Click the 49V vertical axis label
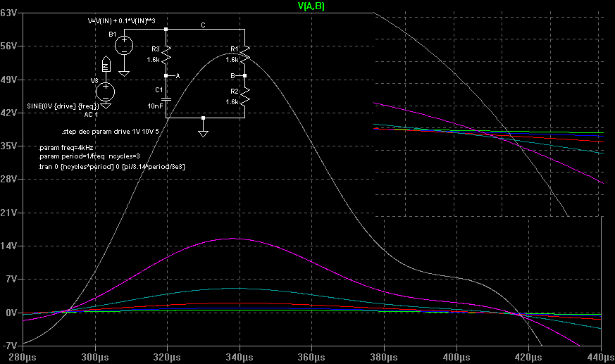This screenshot has width=615, height=364. [x=8, y=80]
